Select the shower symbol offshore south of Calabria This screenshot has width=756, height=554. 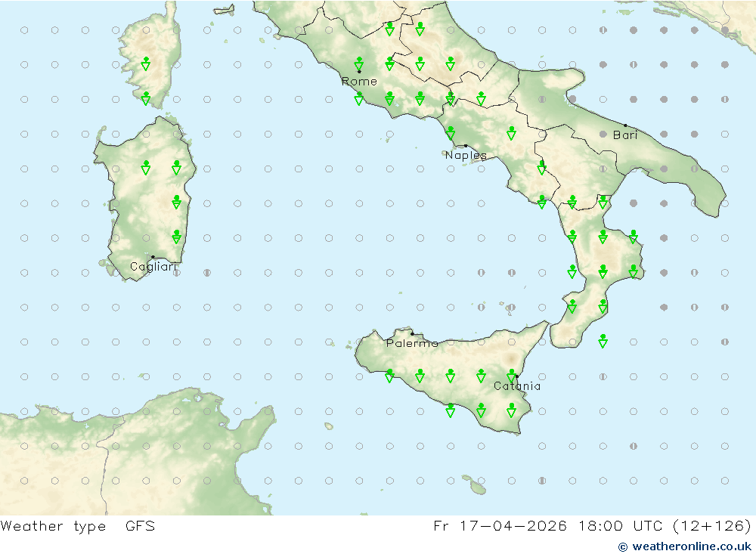pos(603,341)
